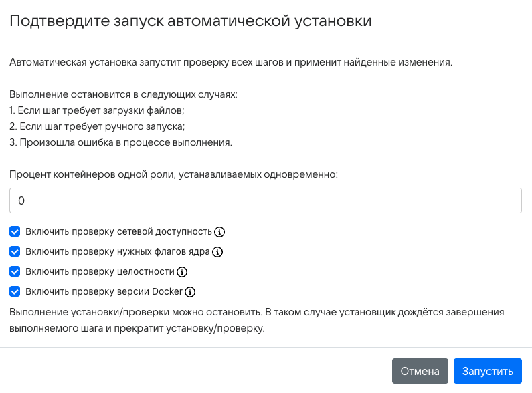
Task: Click info icon beside Docker version check
Action: point(190,292)
